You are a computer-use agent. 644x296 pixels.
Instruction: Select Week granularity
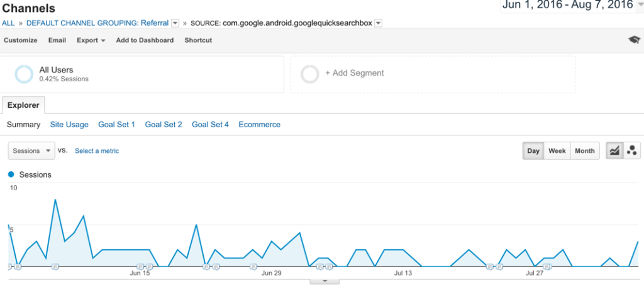point(557,151)
